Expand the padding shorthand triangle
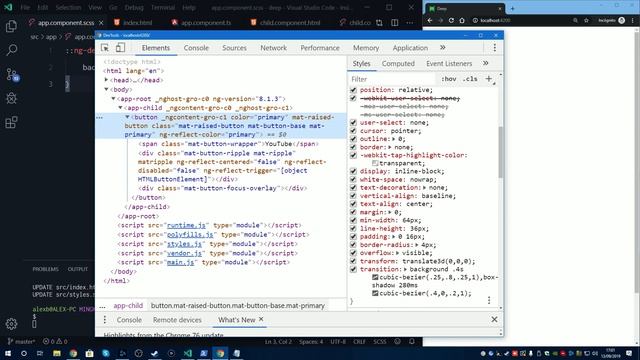This screenshot has width=640, height=360. tap(394, 237)
